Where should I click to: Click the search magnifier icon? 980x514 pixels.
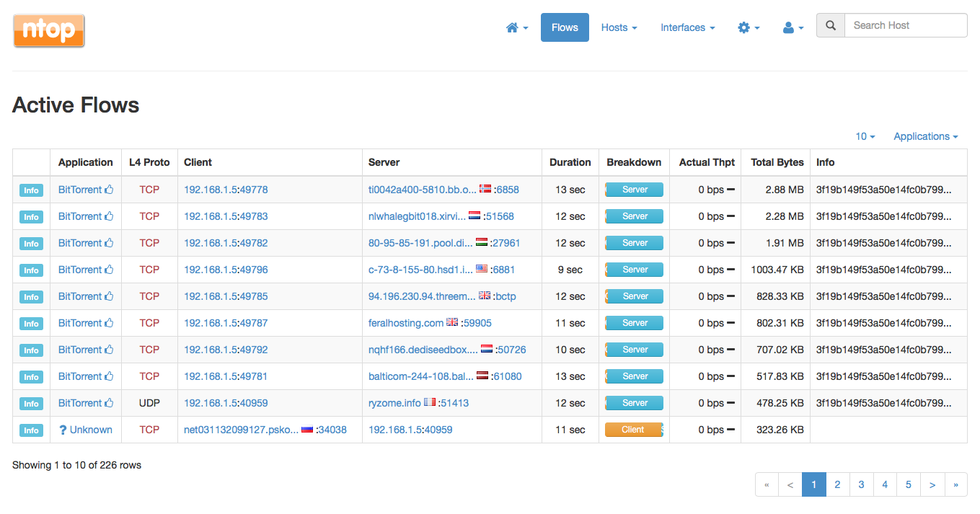point(831,25)
